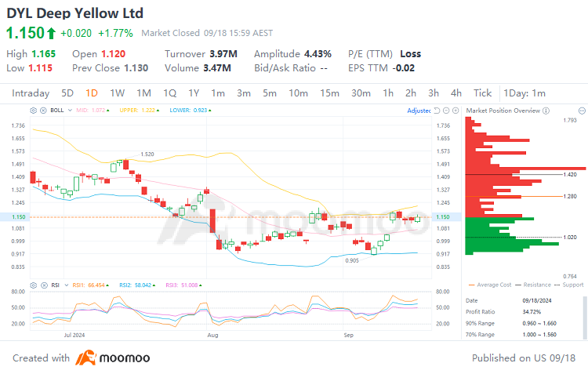This screenshot has height=374, width=588.
Task: Click the Volume 3.47M value
Action: 217,68
